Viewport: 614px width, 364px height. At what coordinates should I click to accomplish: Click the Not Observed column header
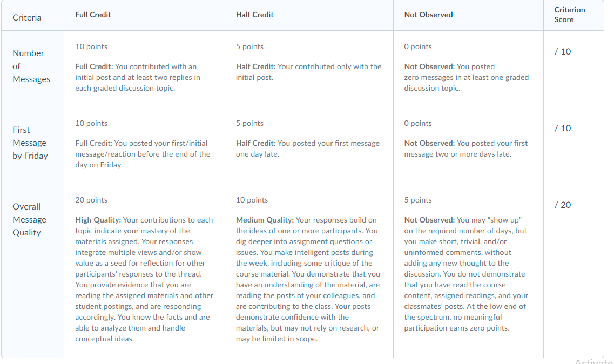pyautogui.click(x=428, y=15)
